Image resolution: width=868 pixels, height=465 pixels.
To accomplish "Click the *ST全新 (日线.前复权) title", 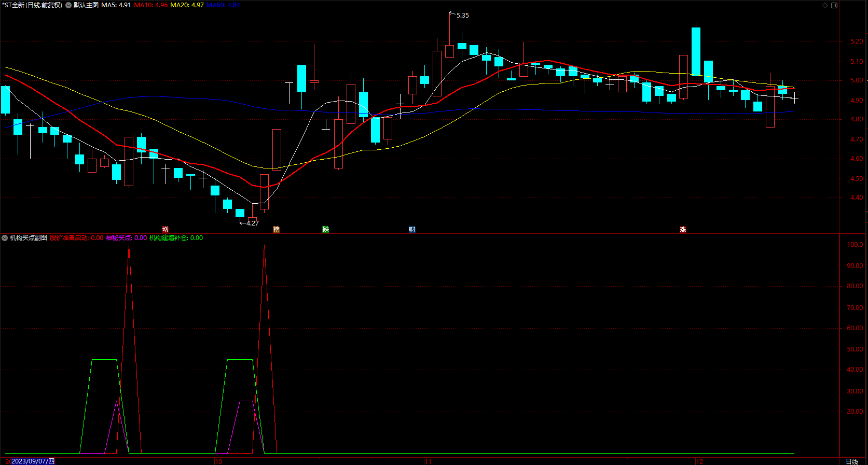I will coord(32,5).
